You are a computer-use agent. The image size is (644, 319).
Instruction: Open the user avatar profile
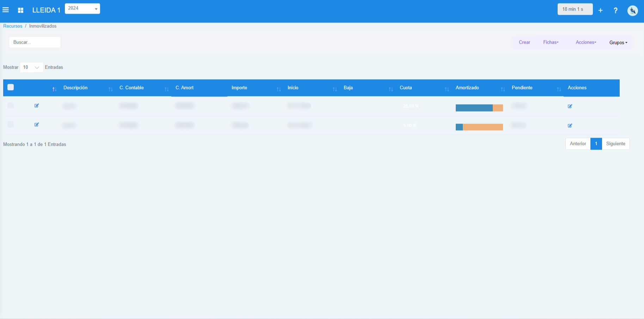632,11
